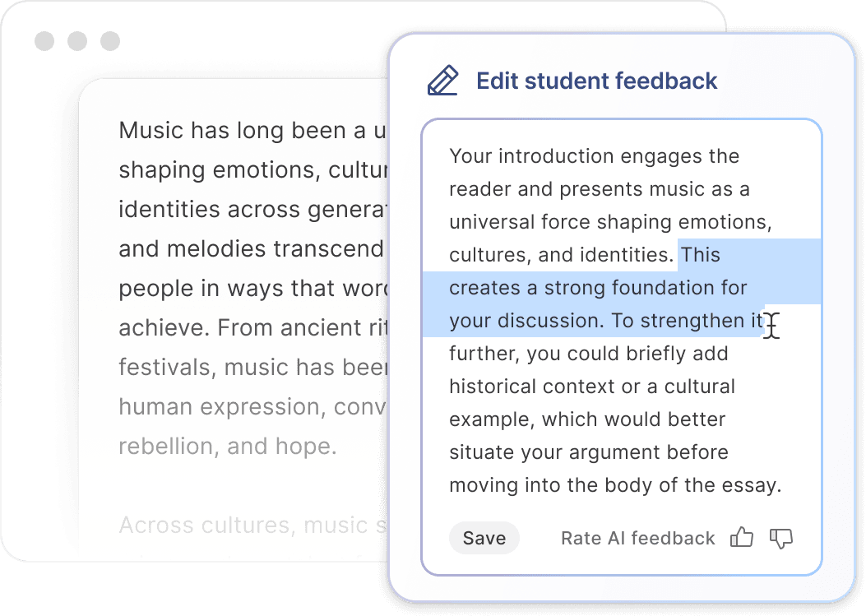
Task: Give the AI feedback a thumbs up
Action: [x=741, y=538]
